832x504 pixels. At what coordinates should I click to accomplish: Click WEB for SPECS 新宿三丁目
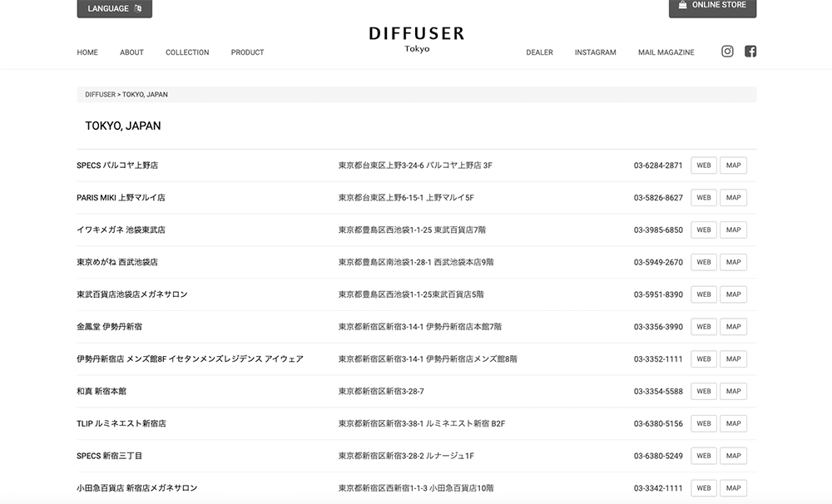pyautogui.click(x=704, y=456)
